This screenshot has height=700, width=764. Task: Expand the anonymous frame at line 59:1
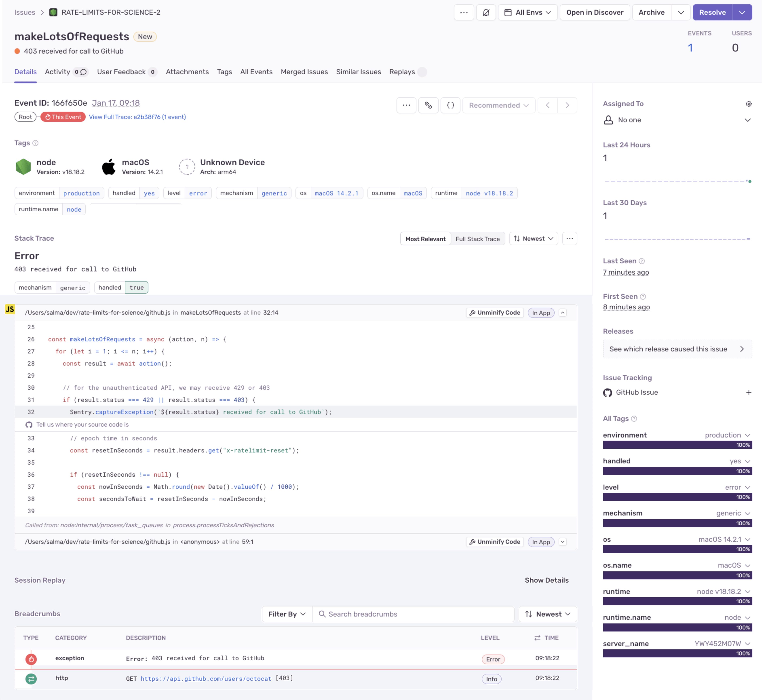point(563,542)
